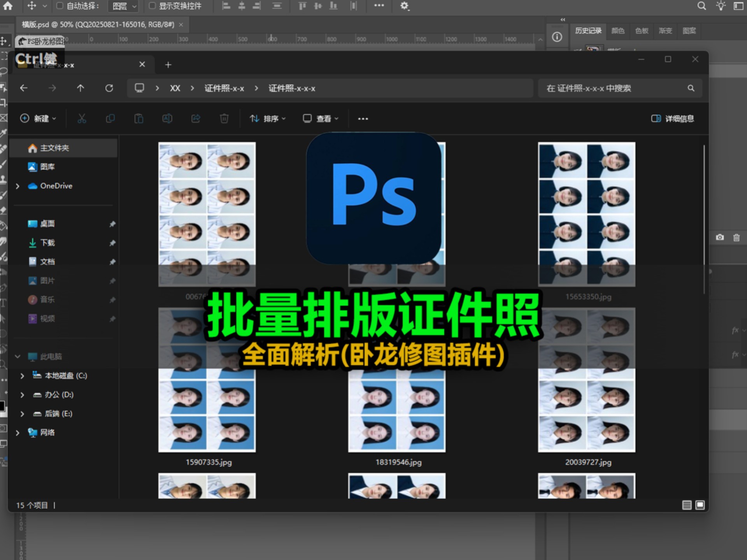Select the 20039727.jpg thumbnail
The height and width of the screenshot is (560, 747).
coord(587,380)
